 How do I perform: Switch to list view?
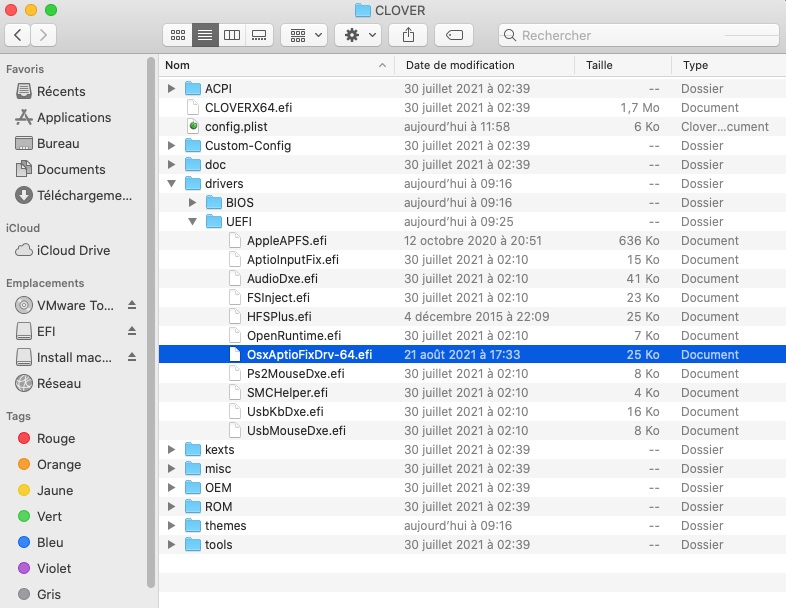pyautogui.click(x=205, y=35)
